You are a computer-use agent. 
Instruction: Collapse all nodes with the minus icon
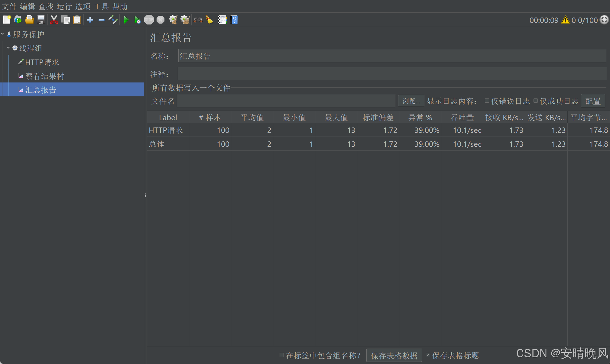tap(102, 20)
